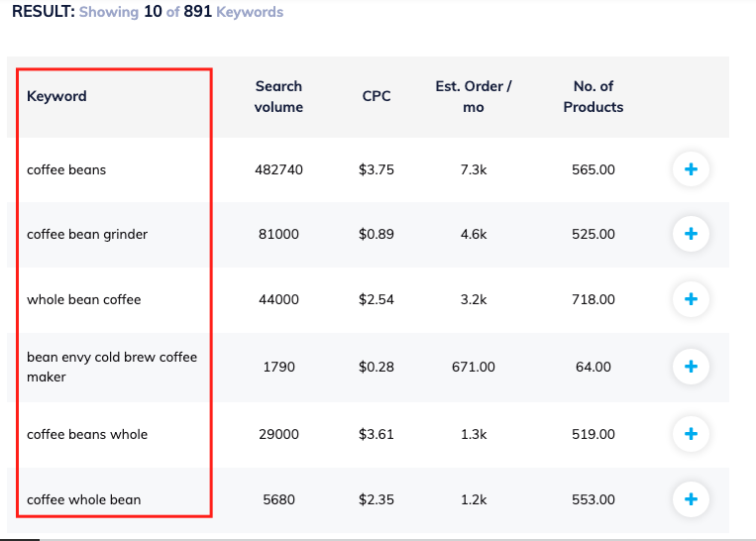Click plus icon for bean envy row

[691, 367]
